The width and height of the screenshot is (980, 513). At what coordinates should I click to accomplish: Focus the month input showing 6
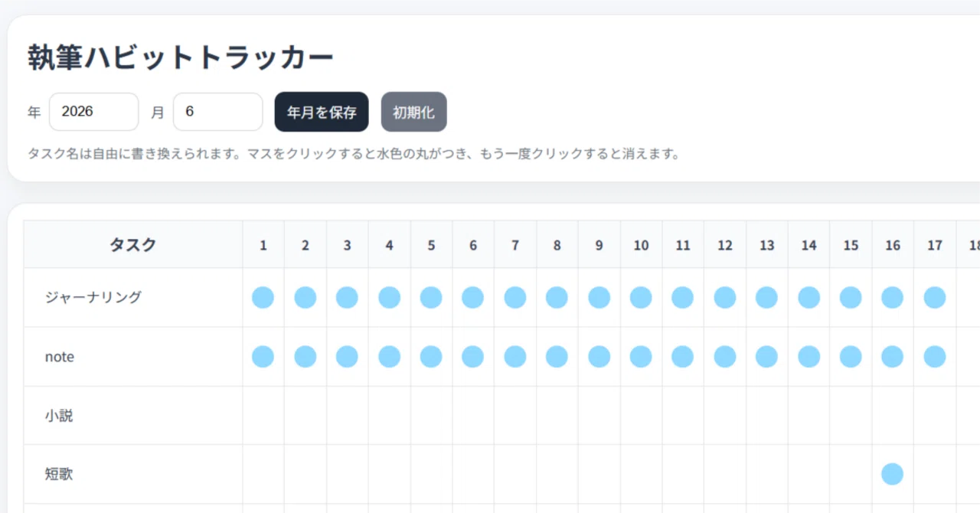point(218,112)
